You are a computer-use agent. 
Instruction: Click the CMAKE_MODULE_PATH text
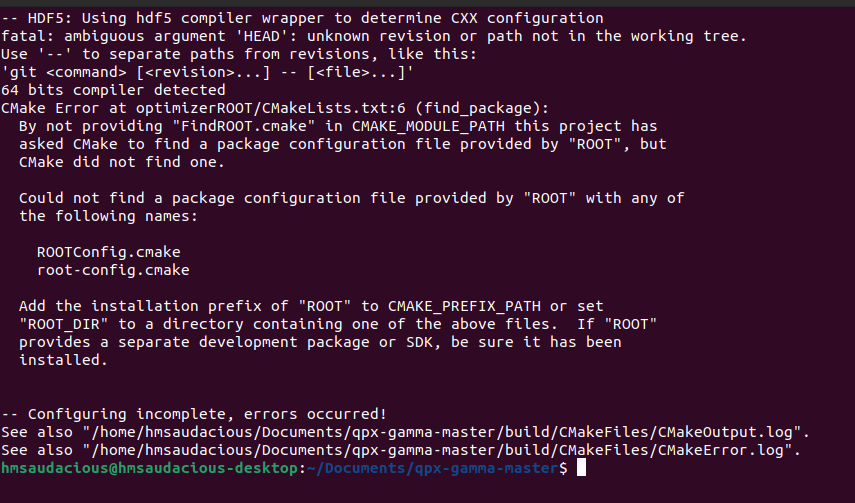tap(429, 126)
